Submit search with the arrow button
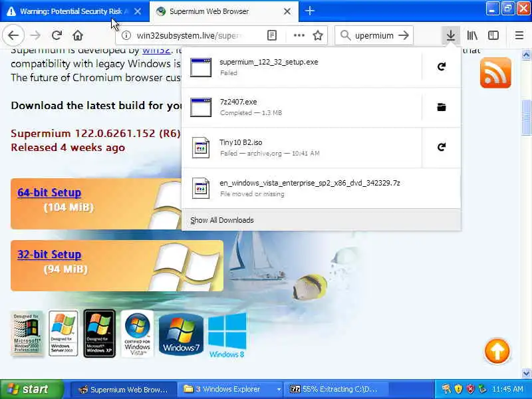The image size is (532, 399). (x=404, y=35)
